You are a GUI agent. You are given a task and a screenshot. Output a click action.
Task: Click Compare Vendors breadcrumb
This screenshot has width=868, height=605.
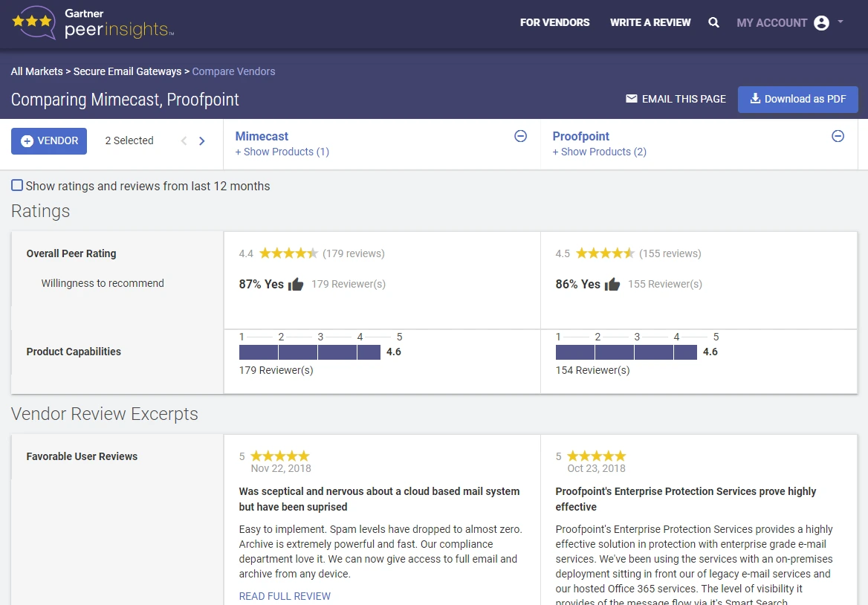click(233, 71)
